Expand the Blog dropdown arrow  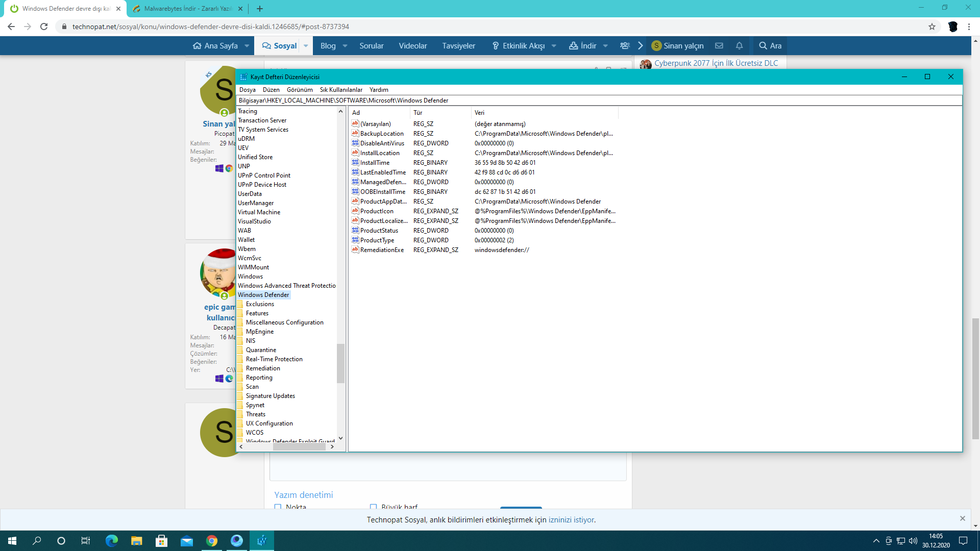pos(345,46)
